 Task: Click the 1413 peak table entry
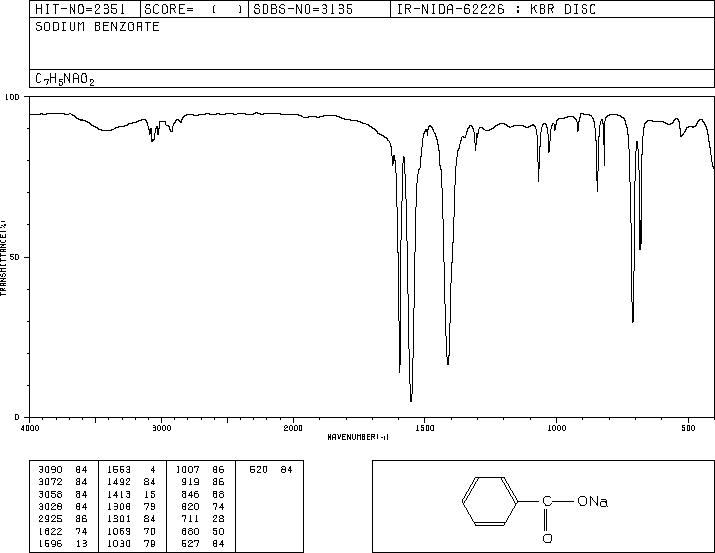(x=131, y=494)
